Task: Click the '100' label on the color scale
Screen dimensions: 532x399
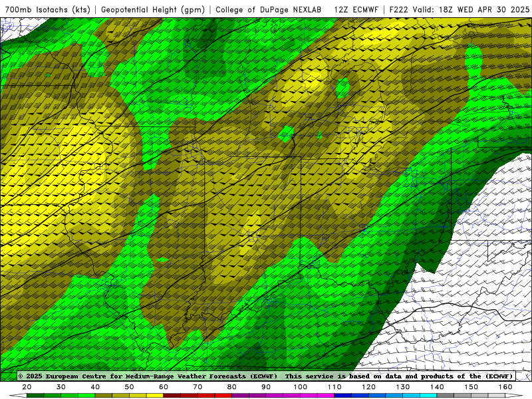Action: pos(301,387)
